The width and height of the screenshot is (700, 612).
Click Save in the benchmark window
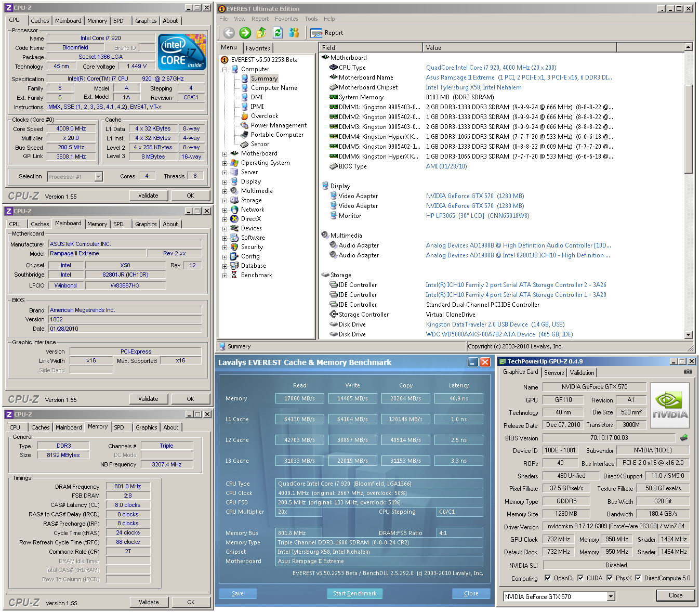coord(237,593)
